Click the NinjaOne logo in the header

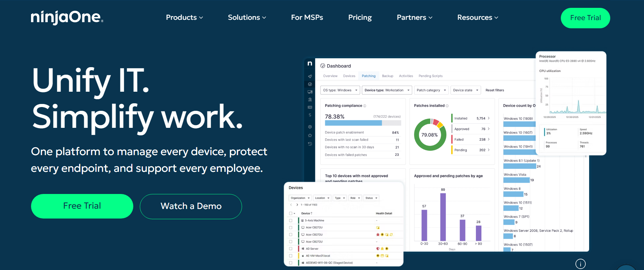[x=67, y=17]
